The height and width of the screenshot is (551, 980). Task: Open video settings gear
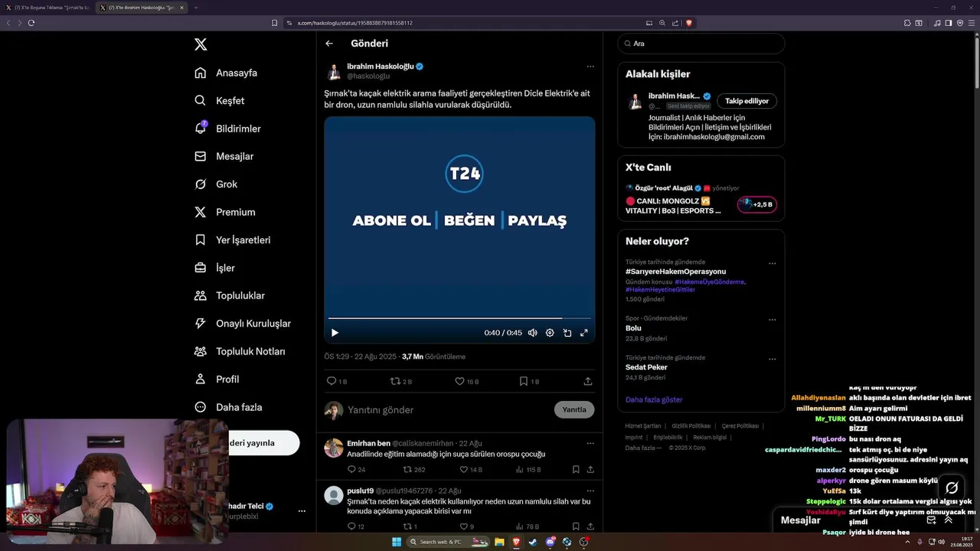[550, 333]
